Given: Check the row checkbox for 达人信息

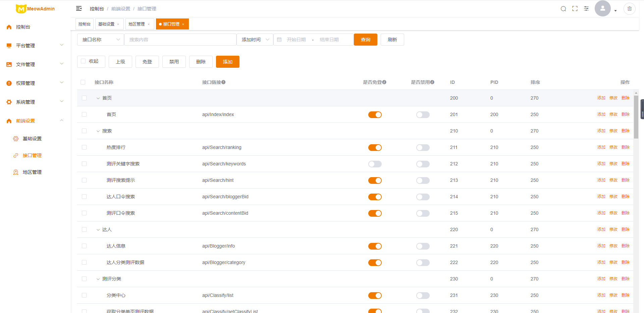Looking at the screenshot, I should coord(84,246).
